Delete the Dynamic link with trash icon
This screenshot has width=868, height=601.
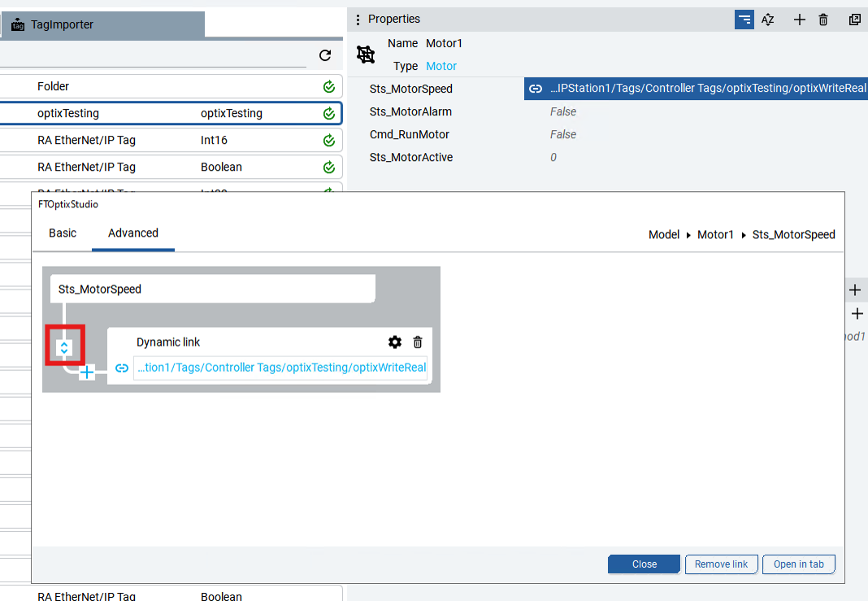[418, 342]
